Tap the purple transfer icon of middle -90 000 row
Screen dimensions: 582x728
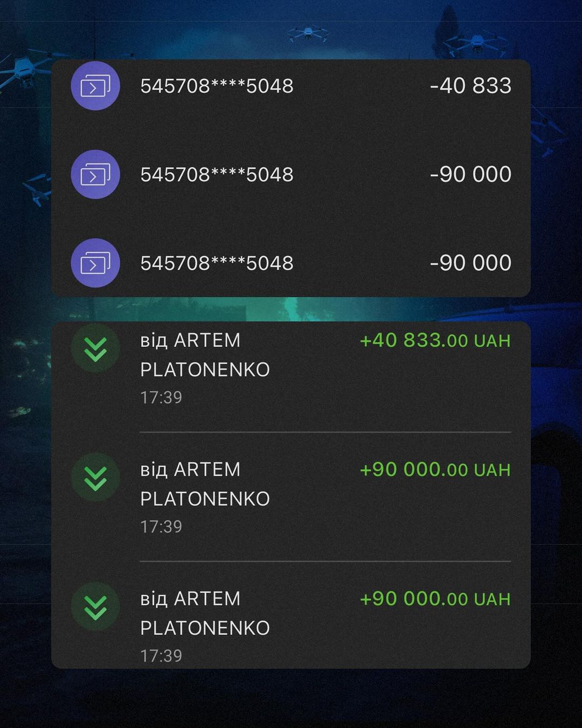point(95,174)
